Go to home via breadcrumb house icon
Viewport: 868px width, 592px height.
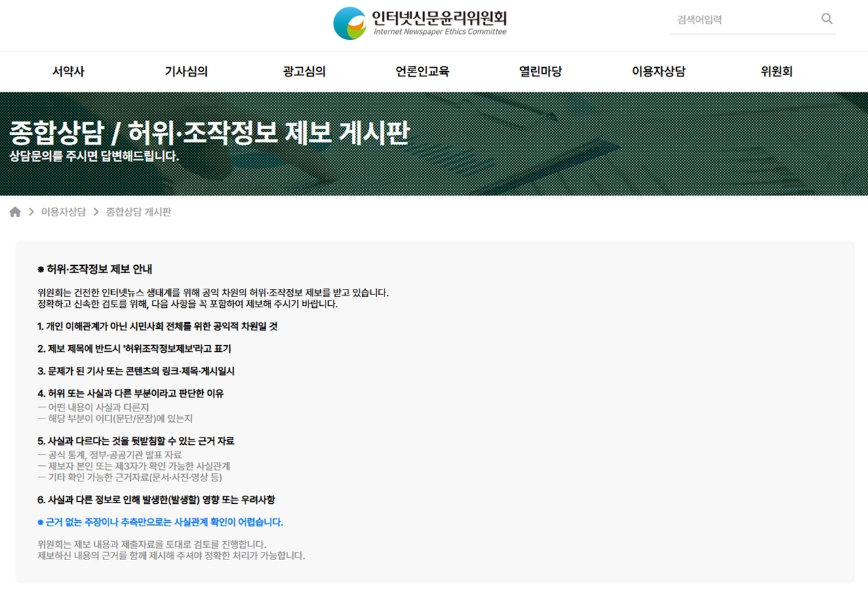point(15,212)
